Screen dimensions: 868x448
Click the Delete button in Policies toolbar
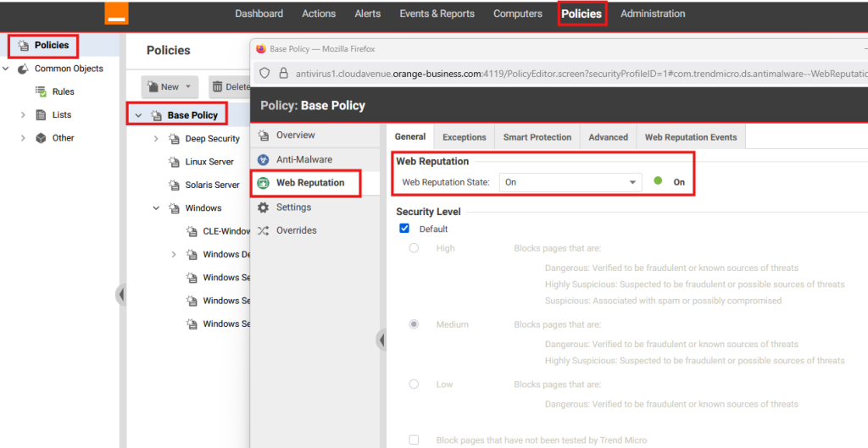(230, 86)
